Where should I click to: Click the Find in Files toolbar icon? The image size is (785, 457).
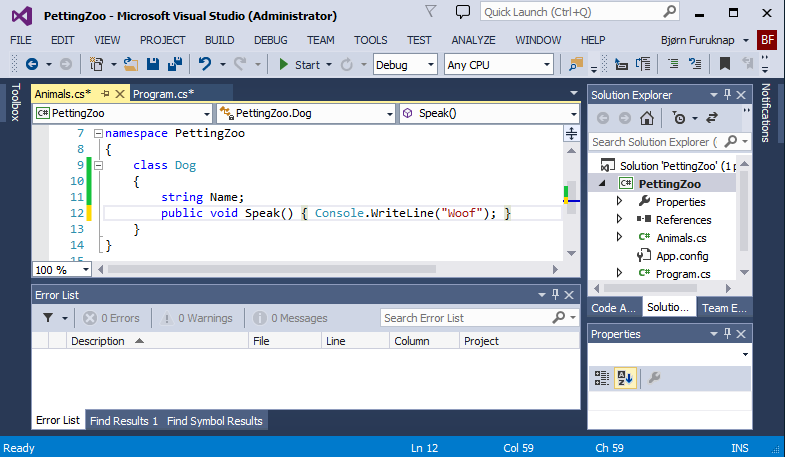[576, 64]
